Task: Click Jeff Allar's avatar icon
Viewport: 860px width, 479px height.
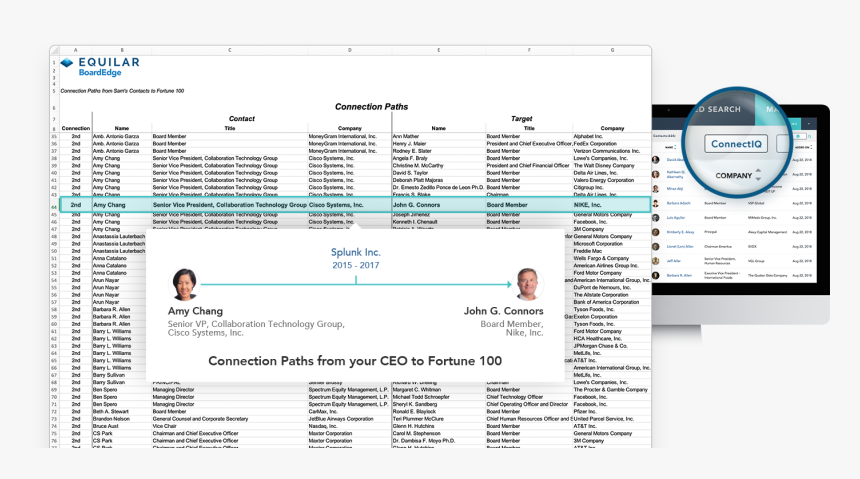Action: click(x=657, y=260)
